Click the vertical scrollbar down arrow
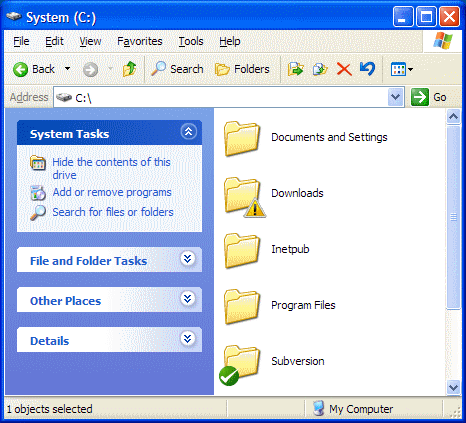The width and height of the screenshot is (466, 423). tap(453, 387)
